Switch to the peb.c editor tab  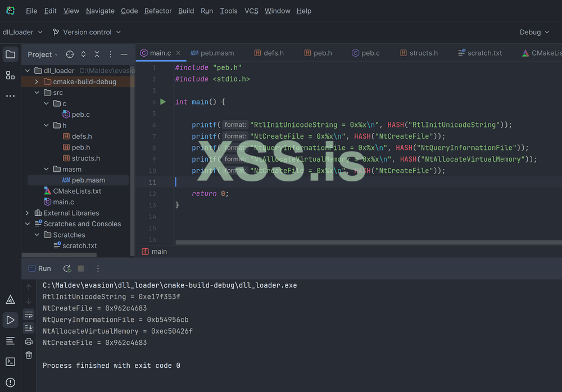pyautogui.click(x=366, y=53)
